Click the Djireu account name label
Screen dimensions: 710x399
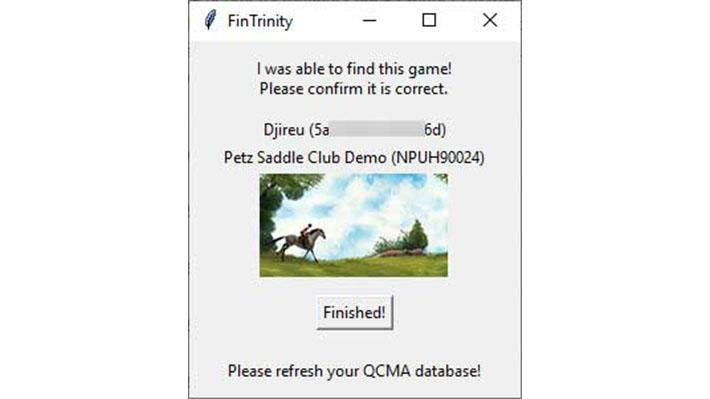(x=283, y=130)
